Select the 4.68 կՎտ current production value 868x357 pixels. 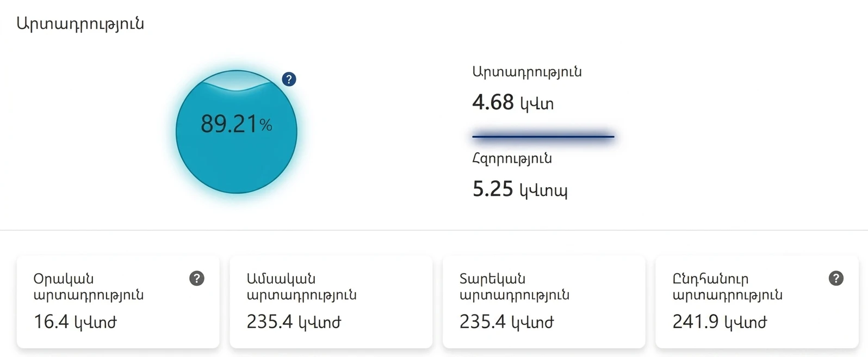tap(512, 102)
